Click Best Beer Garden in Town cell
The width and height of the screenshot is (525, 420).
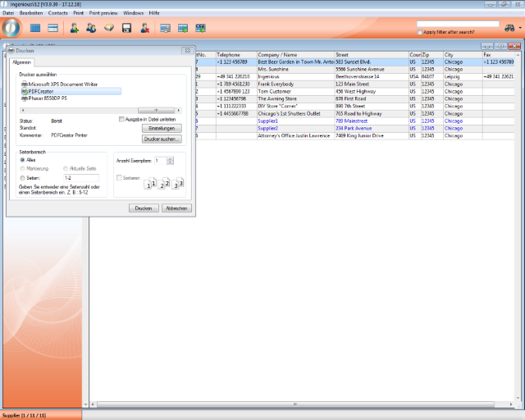(x=295, y=62)
